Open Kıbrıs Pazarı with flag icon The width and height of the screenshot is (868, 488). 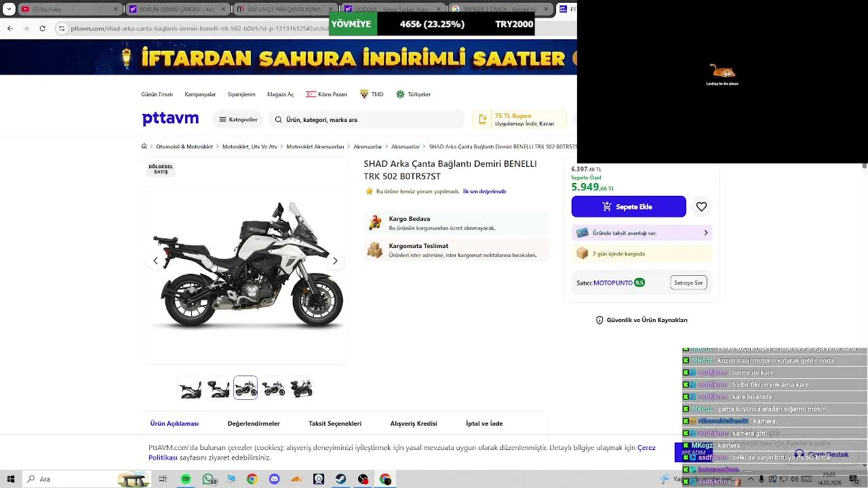(x=326, y=94)
